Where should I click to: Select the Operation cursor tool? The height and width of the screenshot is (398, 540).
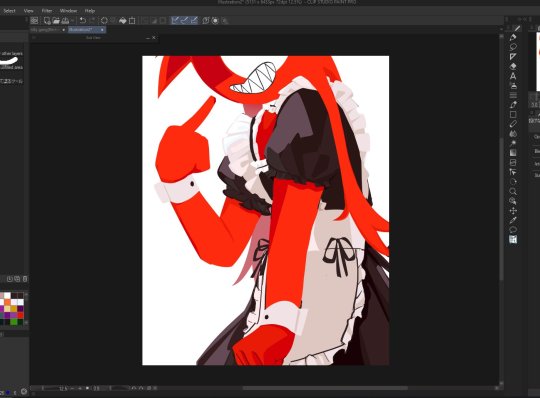(x=513, y=172)
